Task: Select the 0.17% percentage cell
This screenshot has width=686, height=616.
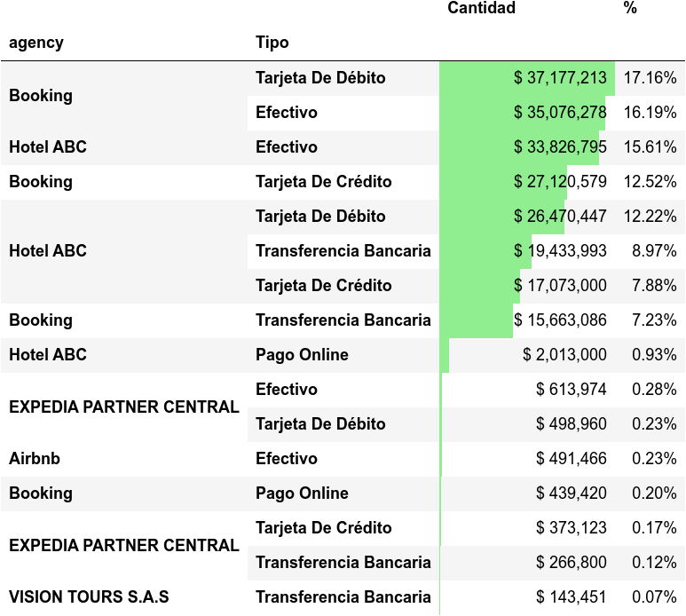Action: (x=654, y=528)
